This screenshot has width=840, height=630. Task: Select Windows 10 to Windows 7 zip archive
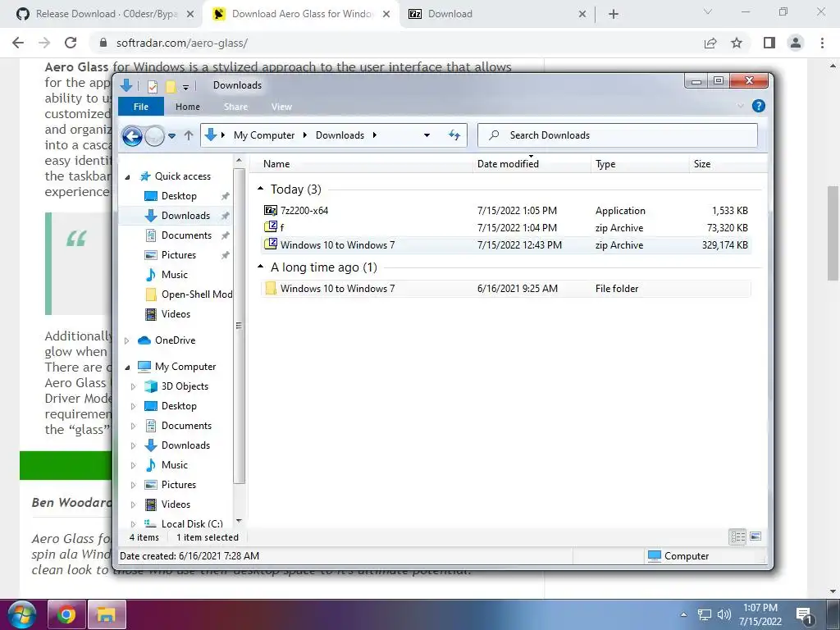505,244
